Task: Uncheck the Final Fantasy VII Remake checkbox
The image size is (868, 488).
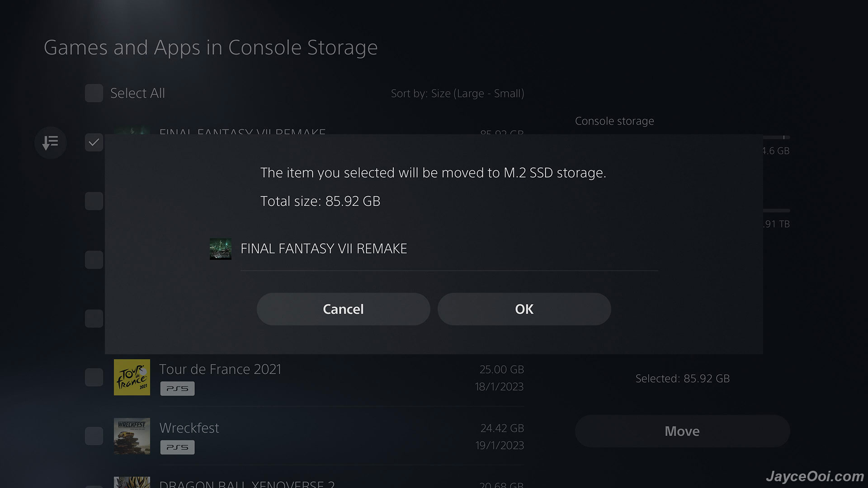Action: 94,143
